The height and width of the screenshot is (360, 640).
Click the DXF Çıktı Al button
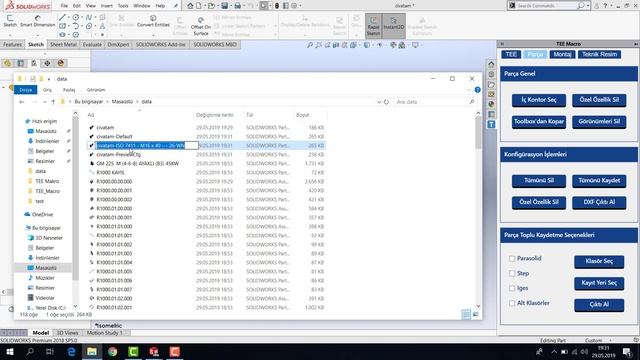click(x=599, y=202)
